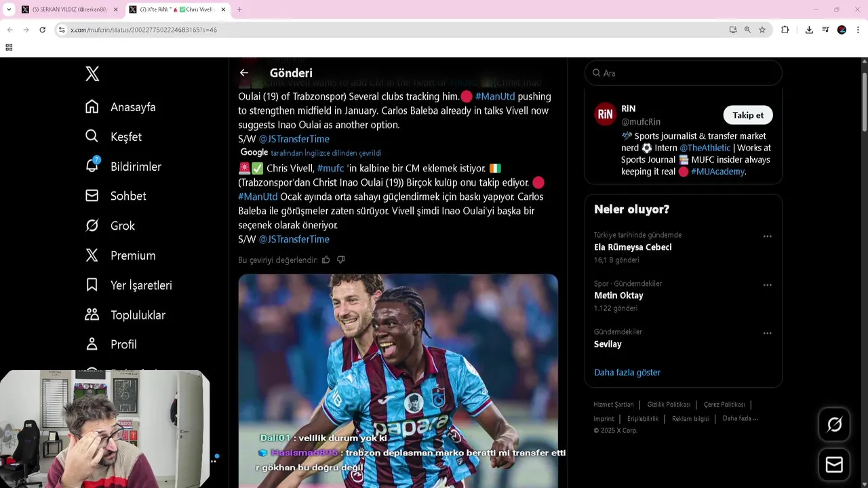Screen dimensions: 868x488
Task: Open Keşfet explore search icon
Action: [92, 136]
